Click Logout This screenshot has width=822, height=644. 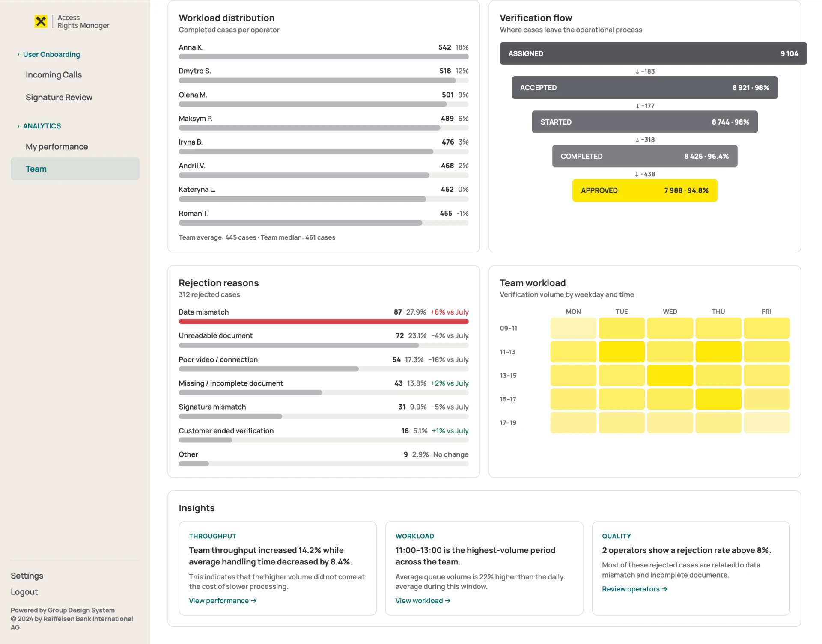24,592
